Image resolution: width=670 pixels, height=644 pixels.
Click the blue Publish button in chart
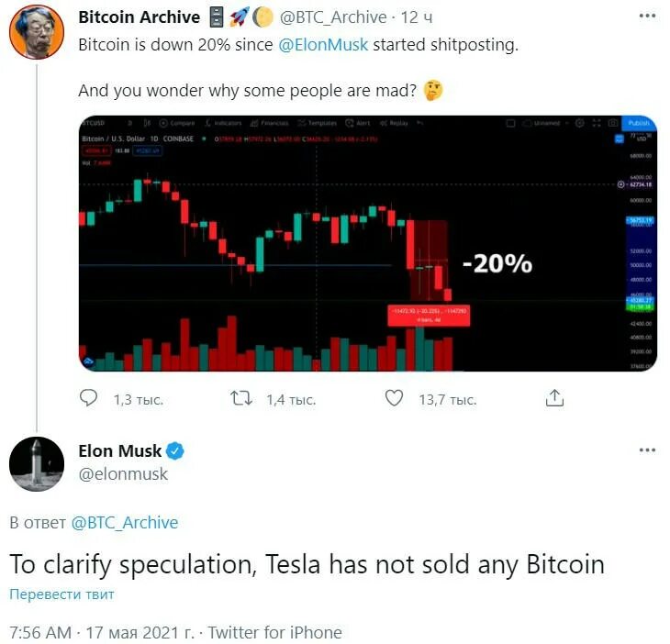(638, 123)
